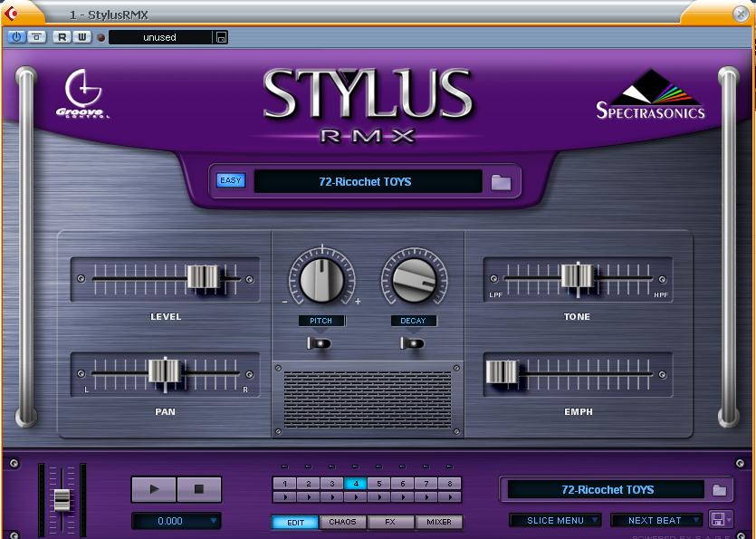
Task: Click the PITCH label button
Action: [x=321, y=321]
